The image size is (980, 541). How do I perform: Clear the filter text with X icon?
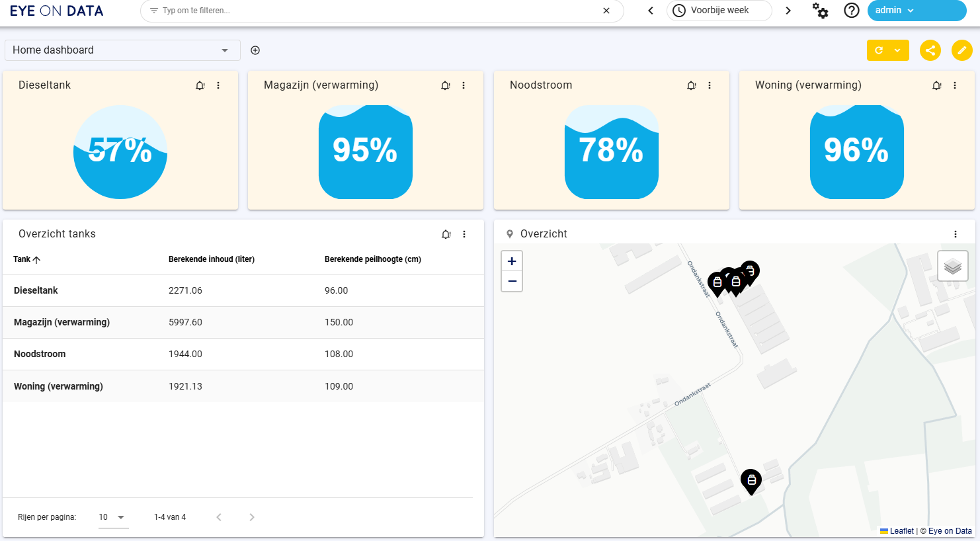coord(606,11)
